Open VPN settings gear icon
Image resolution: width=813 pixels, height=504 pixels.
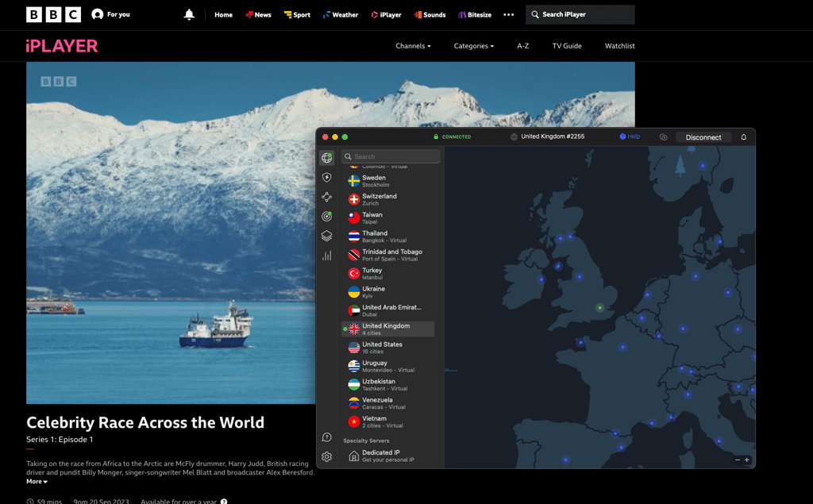[326, 457]
